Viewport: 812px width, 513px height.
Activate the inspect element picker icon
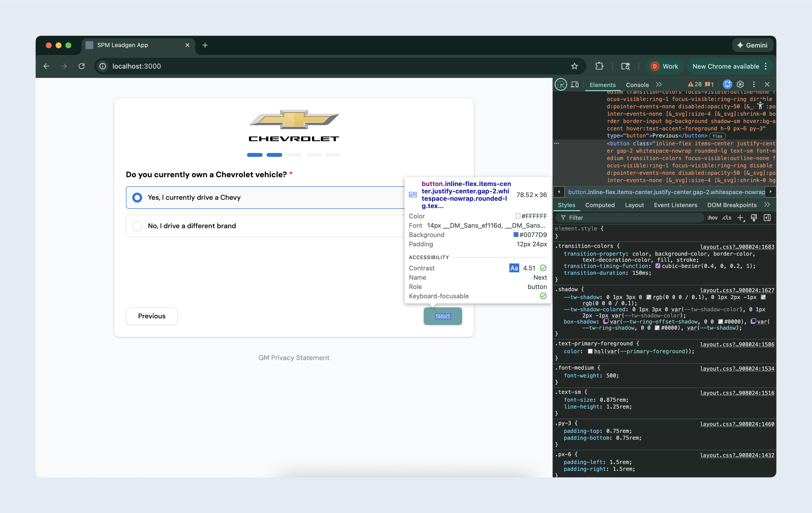click(x=561, y=84)
